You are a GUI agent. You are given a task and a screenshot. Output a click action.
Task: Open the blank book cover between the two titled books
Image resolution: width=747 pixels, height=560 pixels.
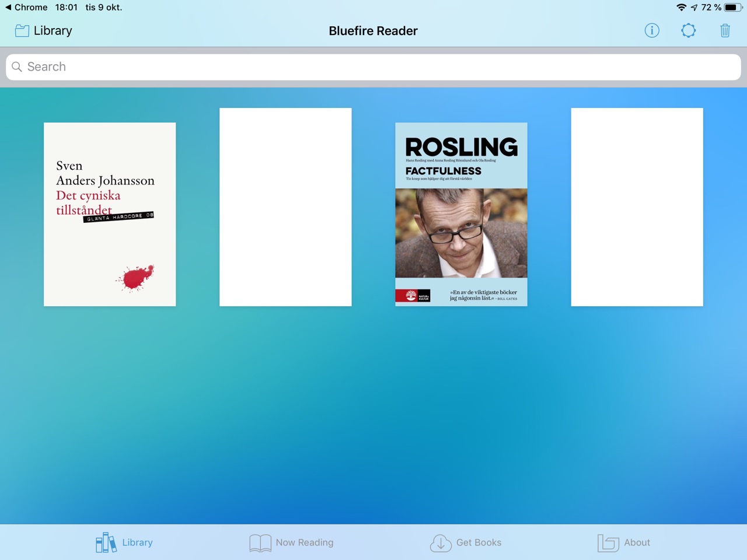[285, 207]
